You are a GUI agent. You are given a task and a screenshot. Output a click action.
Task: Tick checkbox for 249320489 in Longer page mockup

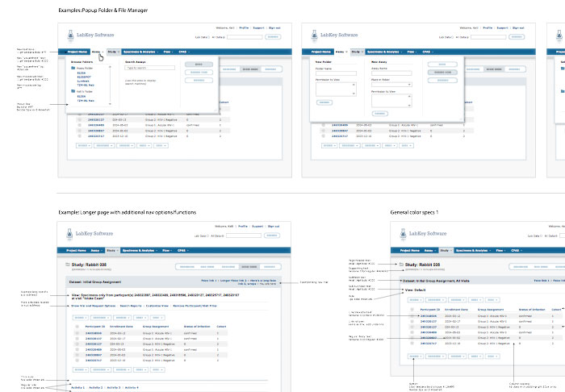coord(77,349)
